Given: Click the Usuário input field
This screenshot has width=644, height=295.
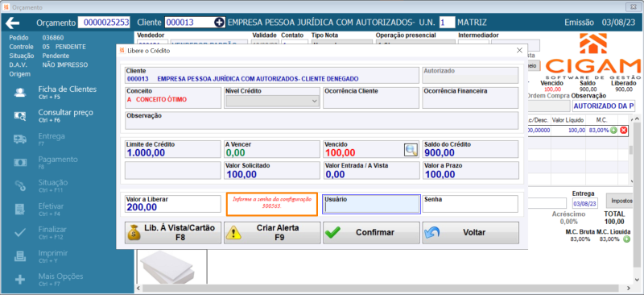Looking at the screenshot, I should [x=371, y=205].
